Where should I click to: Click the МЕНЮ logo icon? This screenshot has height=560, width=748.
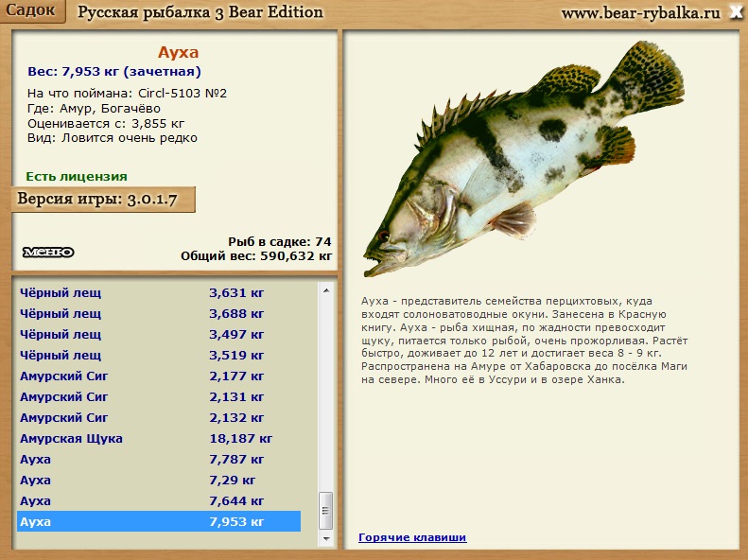[48, 252]
